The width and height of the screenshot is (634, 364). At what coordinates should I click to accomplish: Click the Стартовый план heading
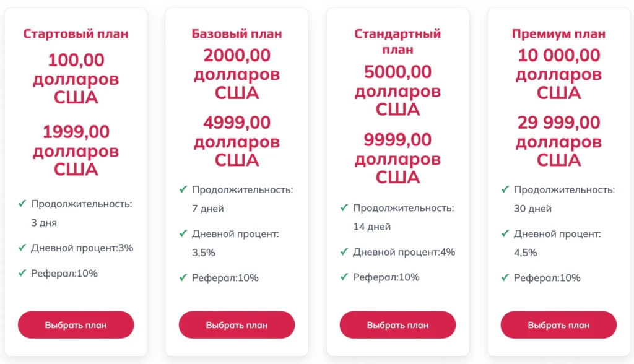[x=76, y=34]
